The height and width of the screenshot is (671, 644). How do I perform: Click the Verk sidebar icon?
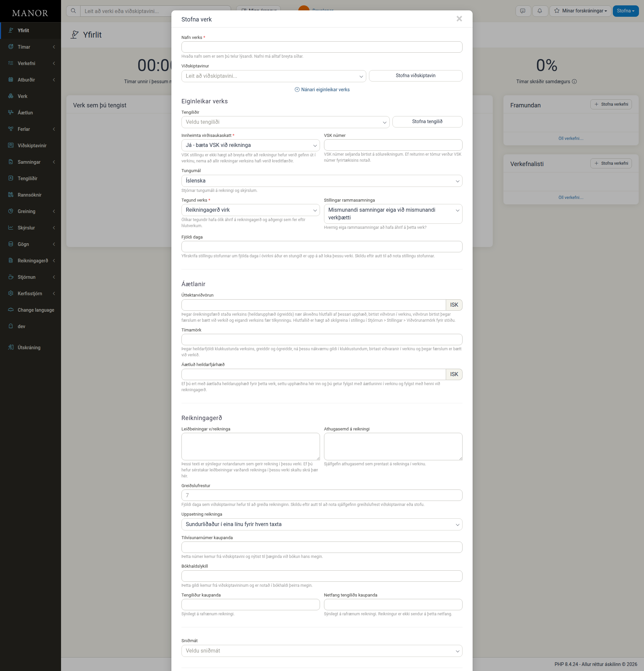click(11, 96)
